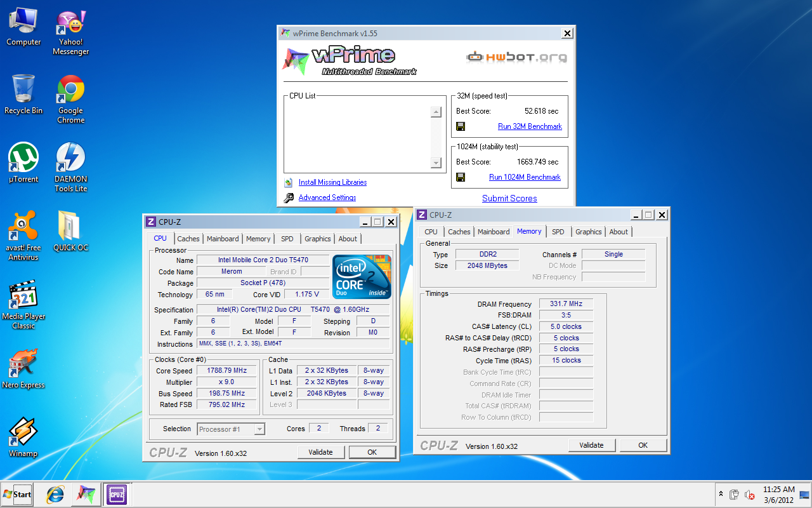Open Graphics tab in right CPU-Z window
Viewport: 812px width, 508px height.
pyautogui.click(x=589, y=232)
